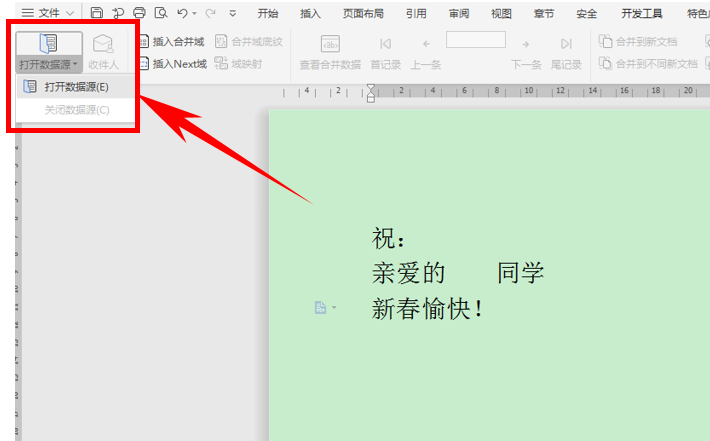Switch to the 插入 tab
This screenshot has height=441, width=710.
[310, 14]
